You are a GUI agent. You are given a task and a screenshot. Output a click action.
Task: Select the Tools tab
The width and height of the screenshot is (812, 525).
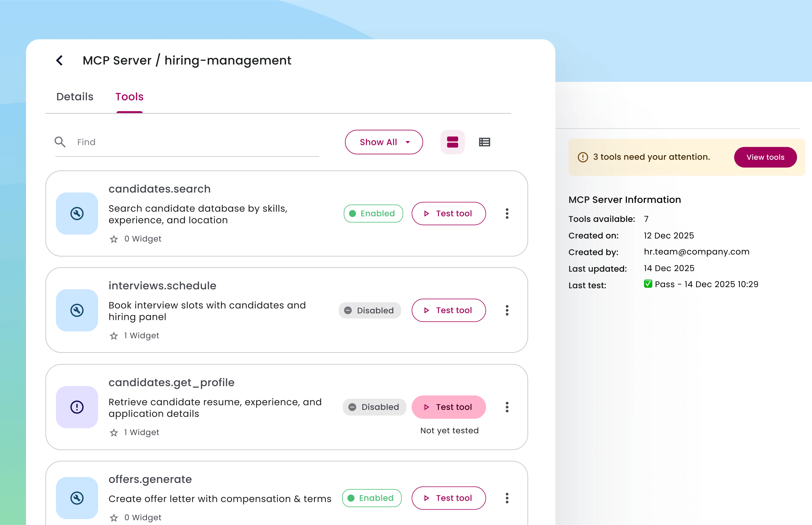(x=129, y=97)
